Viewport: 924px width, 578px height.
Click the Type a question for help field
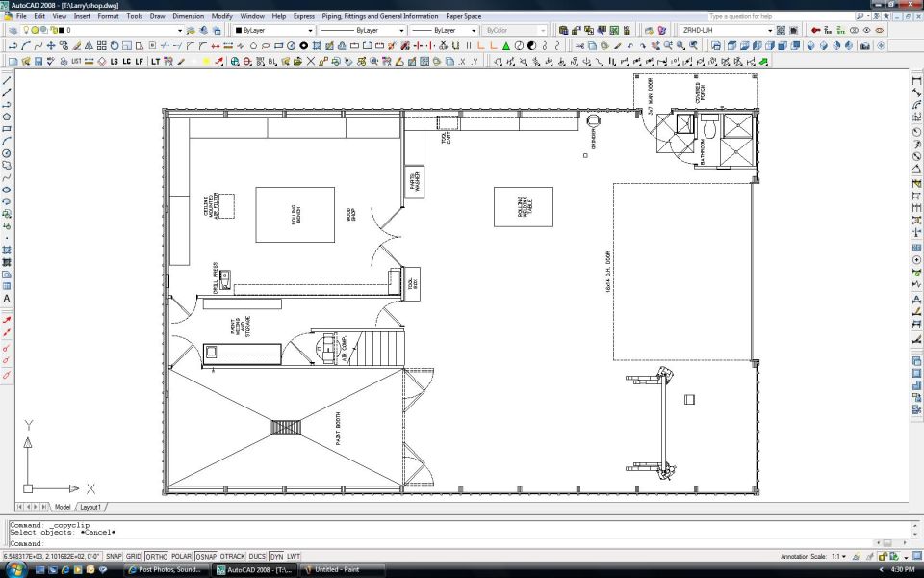pos(780,16)
